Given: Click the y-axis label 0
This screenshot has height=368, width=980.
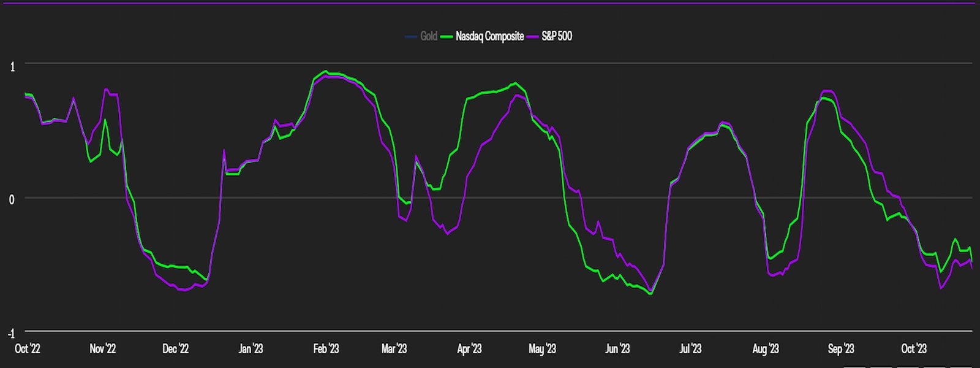Looking at the screenshot, I should click(12, 200).
